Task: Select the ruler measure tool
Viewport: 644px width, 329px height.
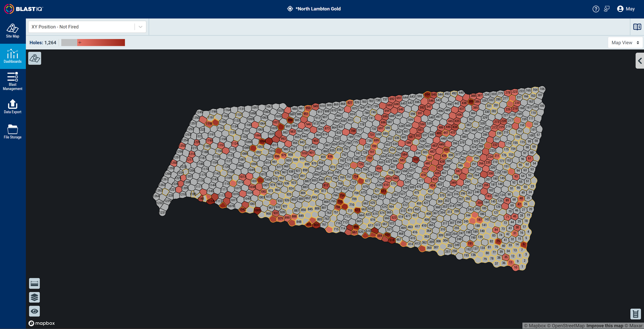Action: point(35,284)
